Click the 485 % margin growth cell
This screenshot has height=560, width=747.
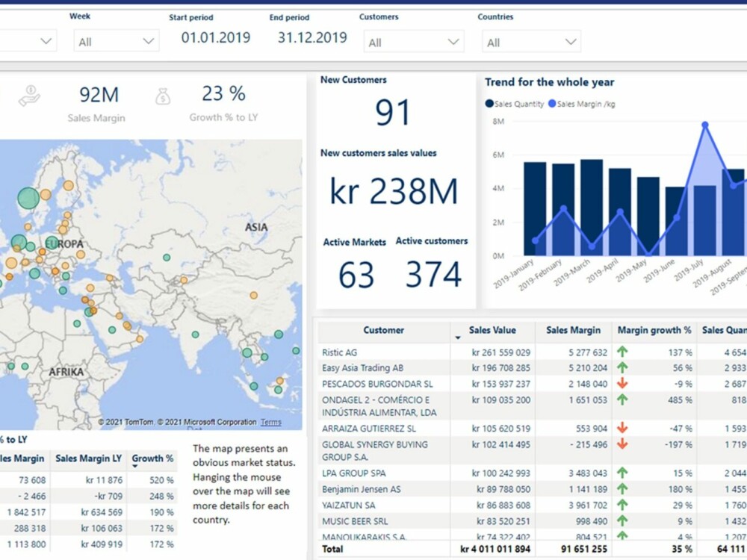pyautogui.click(x=680, y=400)
